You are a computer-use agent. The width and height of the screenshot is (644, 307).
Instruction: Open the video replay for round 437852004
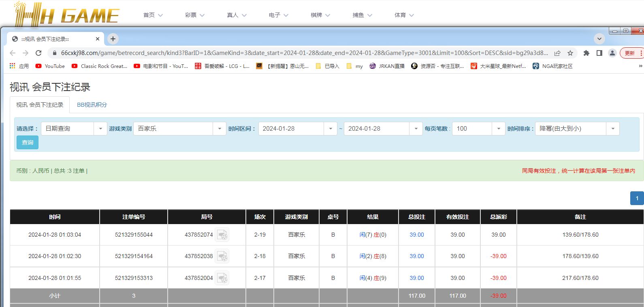click(222, 278)
